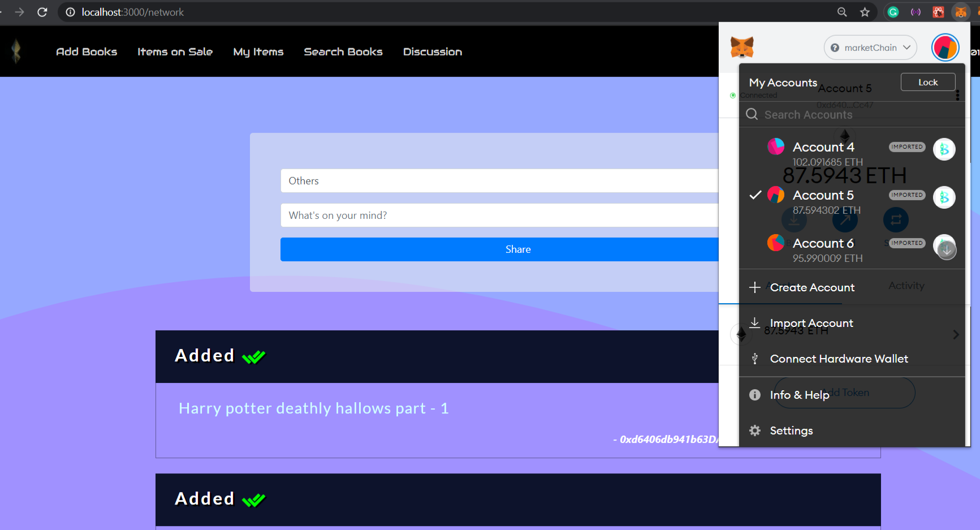The width and height of the screenshot is (980, 530).
Task: Click the Info & Help info icon
Action: point(755,395)
